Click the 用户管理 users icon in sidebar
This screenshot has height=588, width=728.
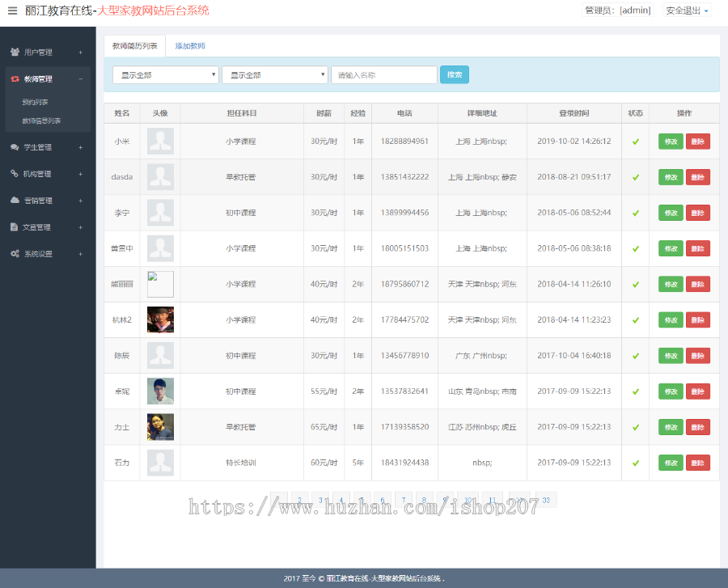pyautogui.click(x=15, y=53)
